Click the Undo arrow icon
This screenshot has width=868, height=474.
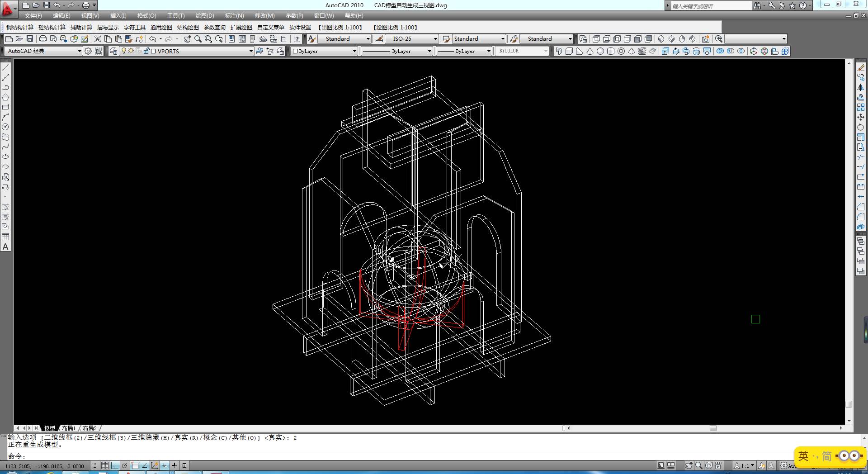[x=153, y=39]
